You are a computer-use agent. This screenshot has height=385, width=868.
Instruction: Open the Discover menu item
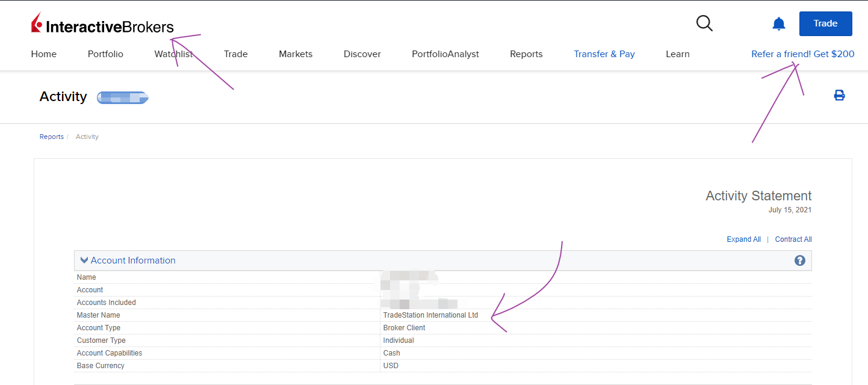[x=362, y=54]
